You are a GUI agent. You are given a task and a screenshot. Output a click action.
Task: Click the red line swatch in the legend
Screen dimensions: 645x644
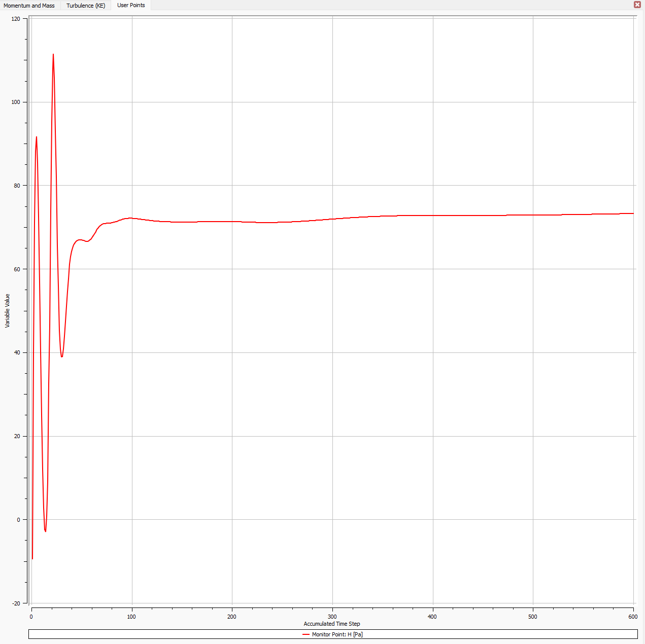coord(306,634)
